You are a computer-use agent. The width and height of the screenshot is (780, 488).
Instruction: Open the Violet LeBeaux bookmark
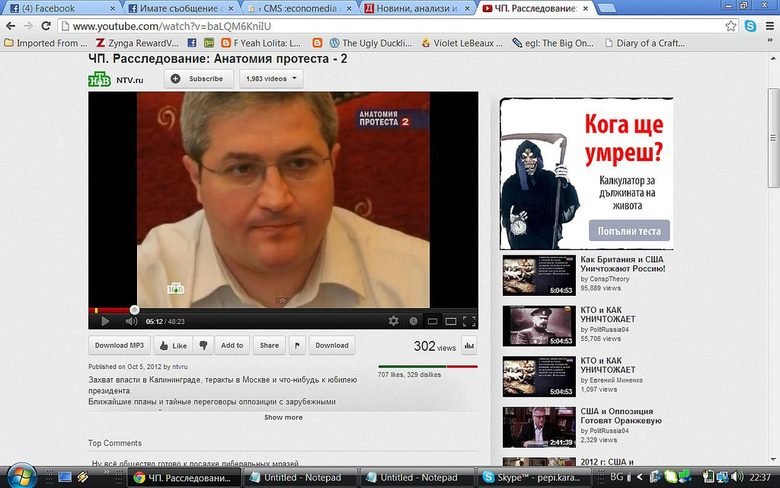(x=462, y=43)
